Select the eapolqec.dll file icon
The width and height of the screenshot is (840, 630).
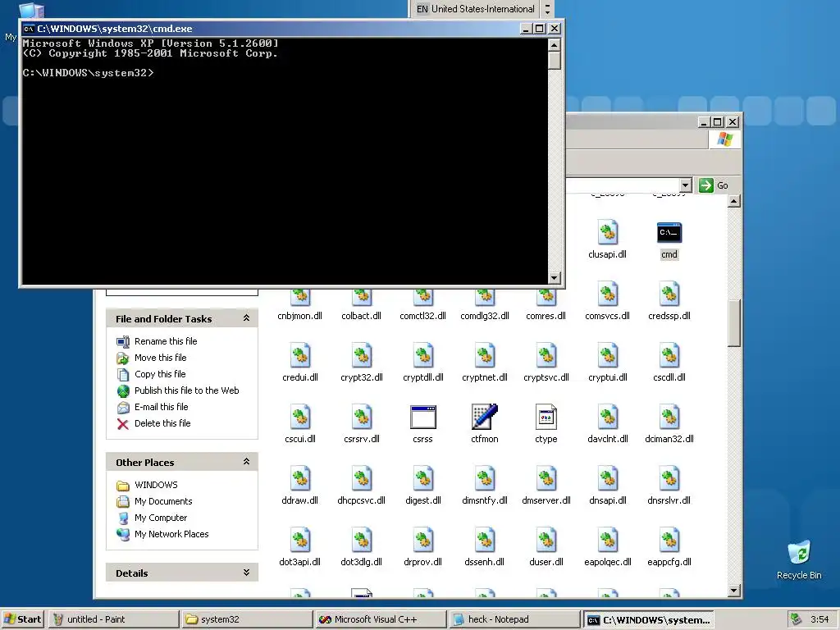[x=608, y=541]
